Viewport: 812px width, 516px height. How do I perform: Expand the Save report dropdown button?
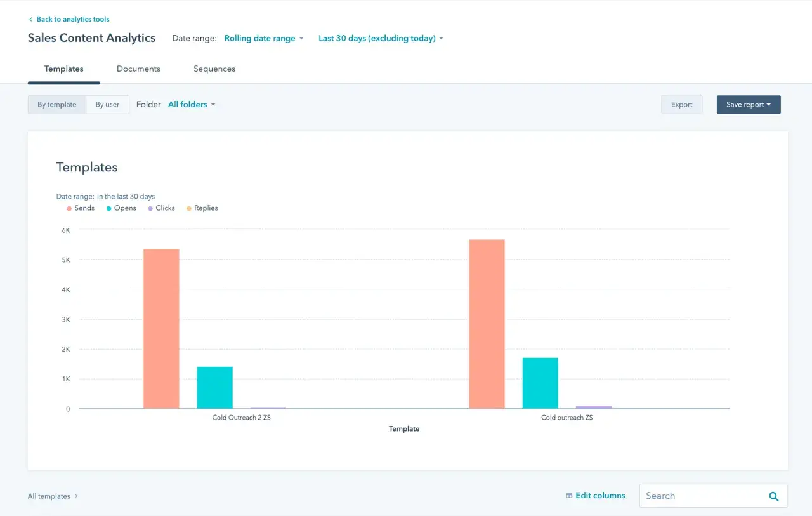749,105
